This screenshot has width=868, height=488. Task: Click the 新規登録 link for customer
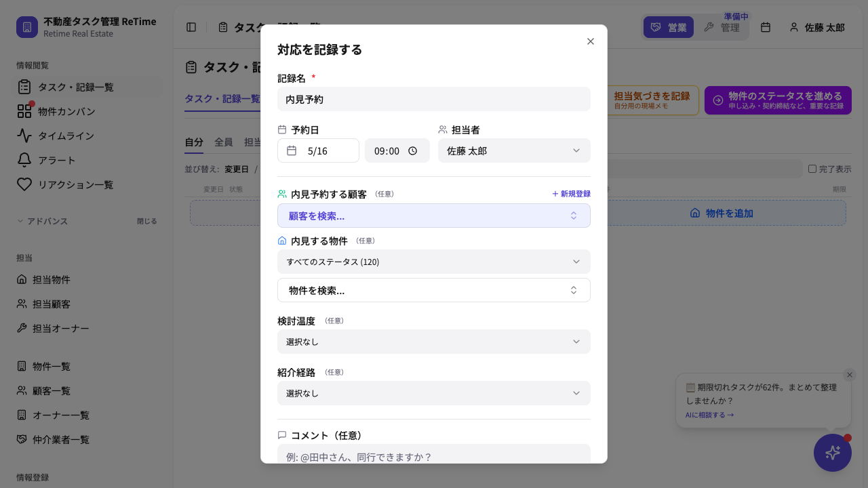(571, 194)
